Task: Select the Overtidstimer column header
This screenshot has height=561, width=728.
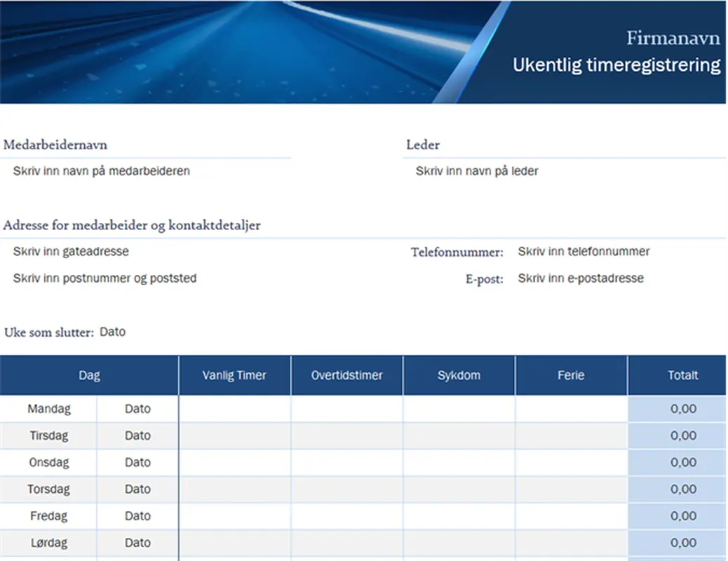Action: coord(346,374)
